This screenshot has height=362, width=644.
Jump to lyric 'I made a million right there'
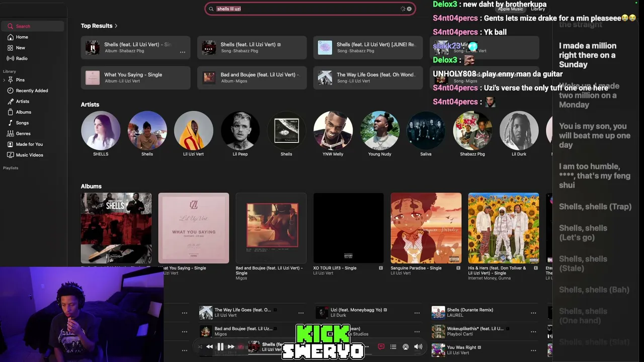(588, 55)
